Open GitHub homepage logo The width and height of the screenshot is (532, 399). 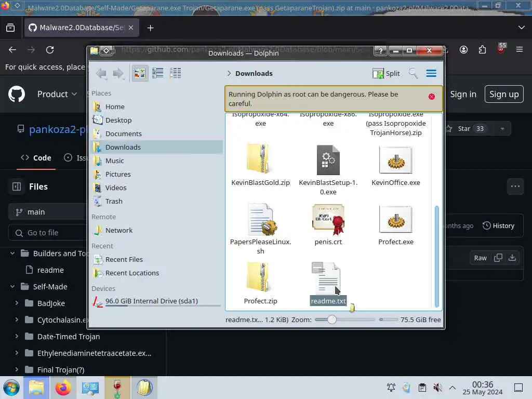[16, 94]
